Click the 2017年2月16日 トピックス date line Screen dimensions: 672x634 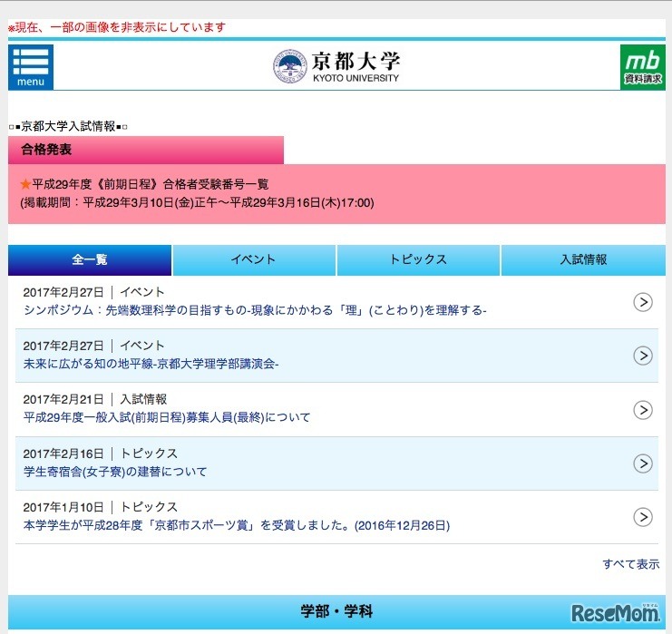[x=101, y=454]
